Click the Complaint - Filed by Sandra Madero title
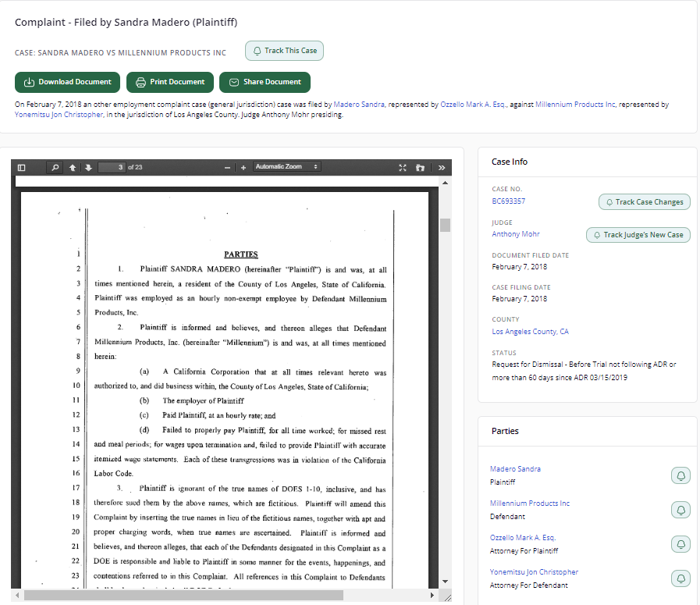This screenshot has height=605, width=700. pyautogui.click(x=126, y=23)
